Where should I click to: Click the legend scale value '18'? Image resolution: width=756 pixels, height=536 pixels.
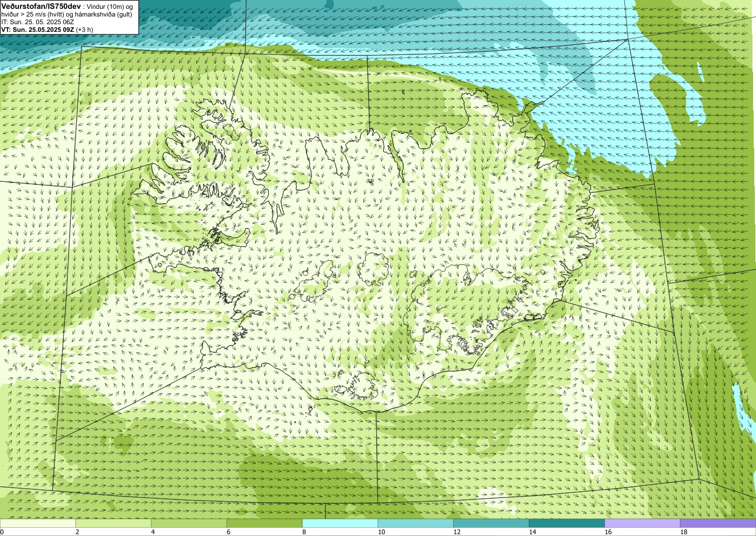(684, 532)
